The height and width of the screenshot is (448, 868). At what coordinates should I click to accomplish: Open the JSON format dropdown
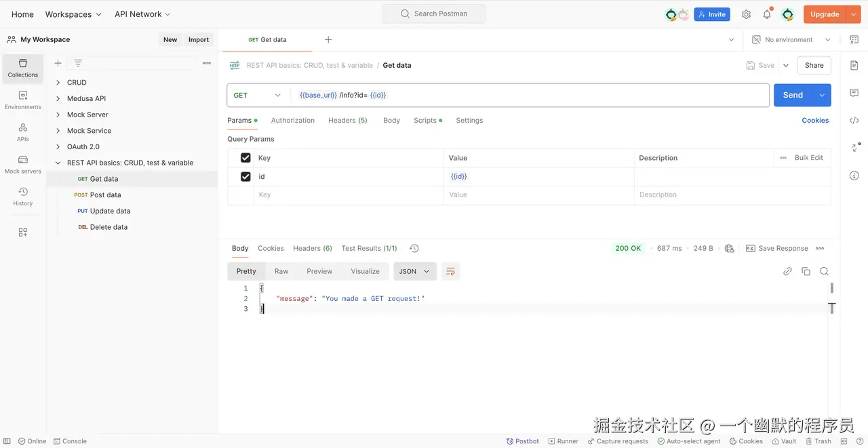pos(414,271)
